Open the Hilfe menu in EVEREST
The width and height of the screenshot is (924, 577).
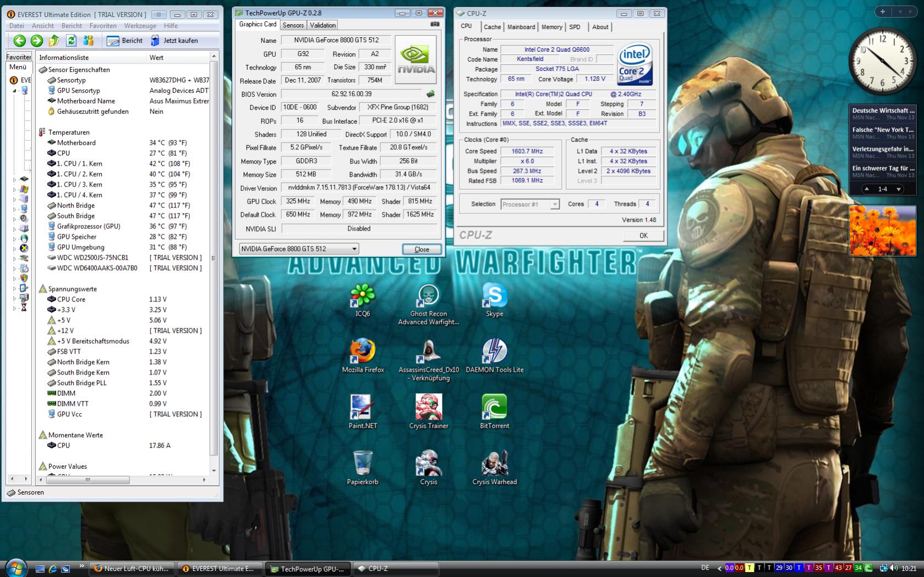pos(171,26)
